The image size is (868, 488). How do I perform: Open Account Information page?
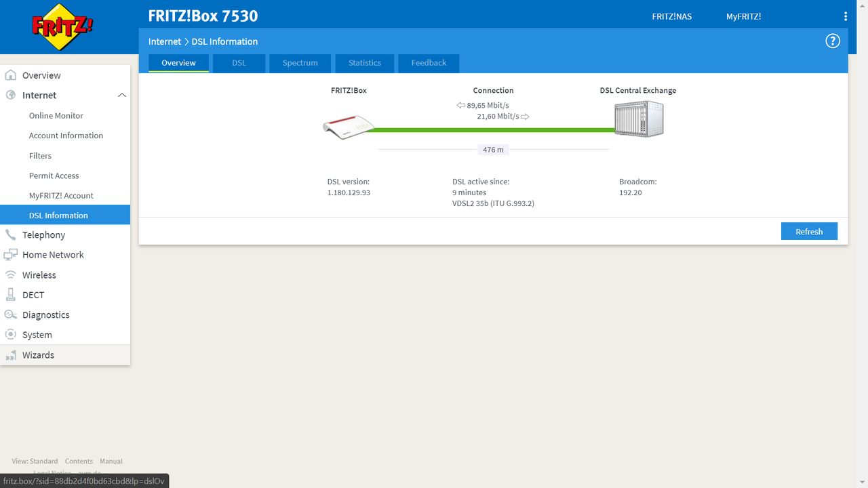click(65, 136)
